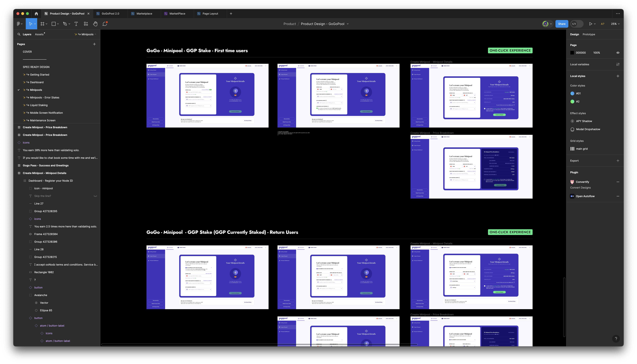Expand file name dropdown chevron

(348, 24)
